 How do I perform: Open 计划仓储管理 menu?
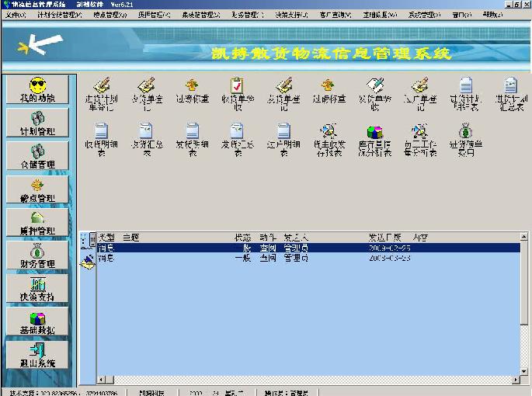(x=60, y=15)
